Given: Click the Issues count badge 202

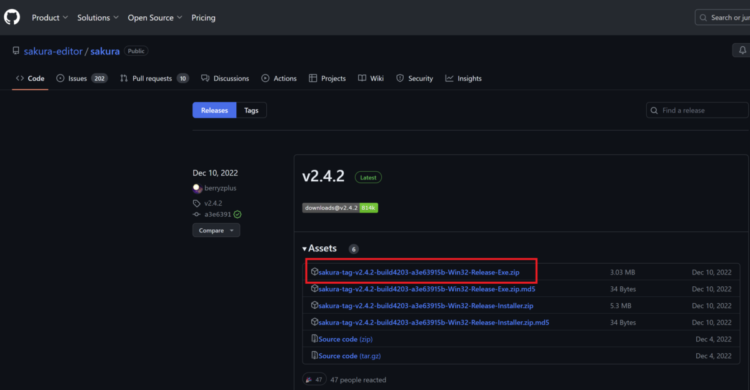Looking at the screenshot, I should [99, 78].
